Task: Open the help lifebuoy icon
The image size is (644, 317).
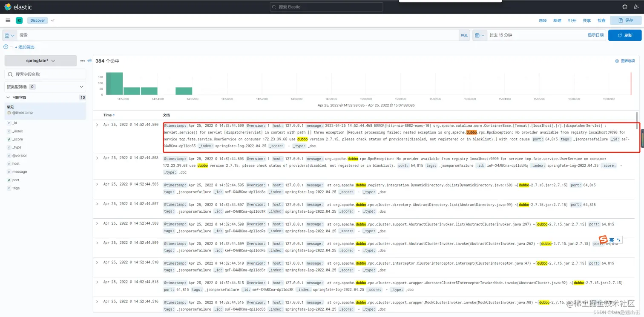Action: [625, 7]
